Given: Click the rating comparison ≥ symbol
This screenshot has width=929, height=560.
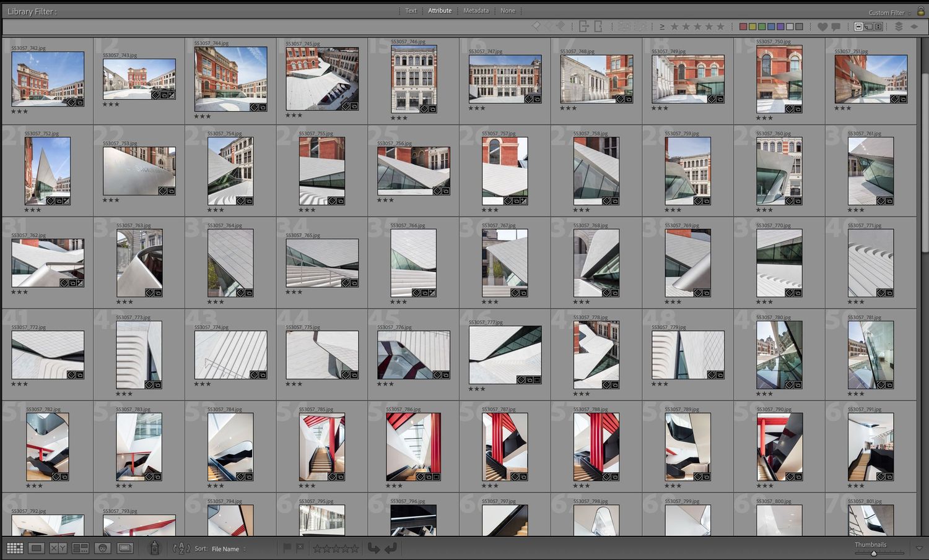Looking at the screenshot, I should (x=662, y=27).
